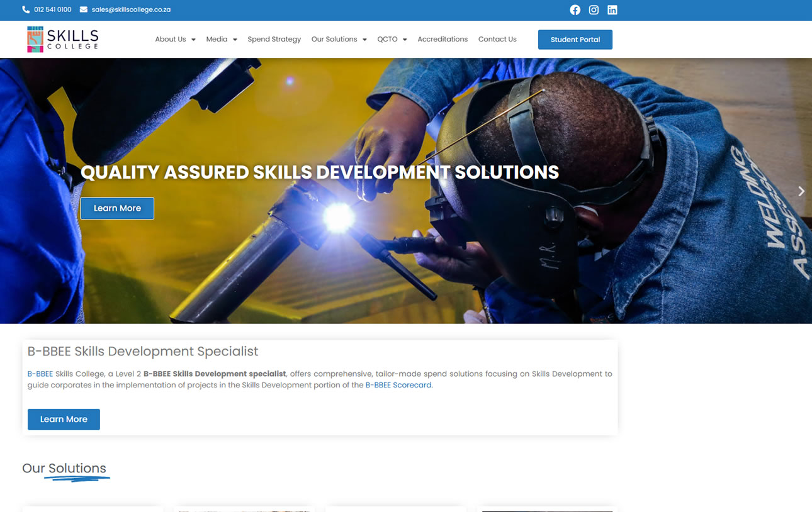Open the Spend Strategy menu item
The height and width of the screenshot is (512, 812).
click(274, 39)
